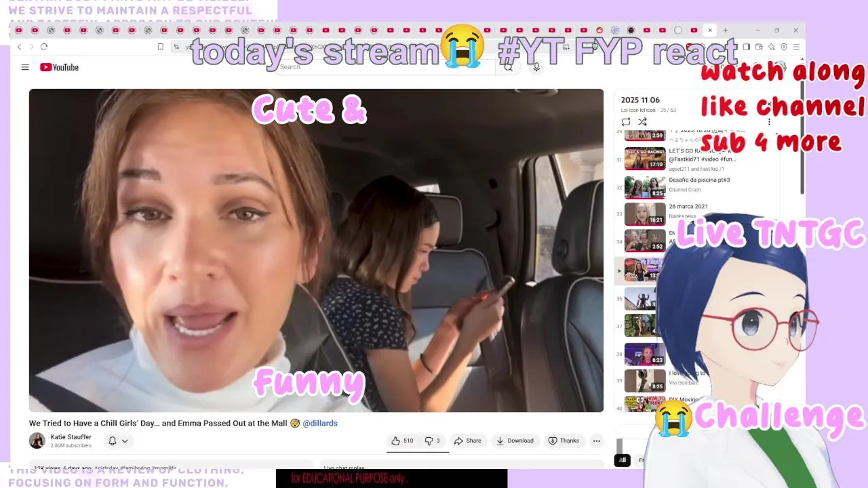Open playlist thumbnail with 6:23 duration
Image resolution: width=868 pixels, height=488 pixels.
coord(645,354)
